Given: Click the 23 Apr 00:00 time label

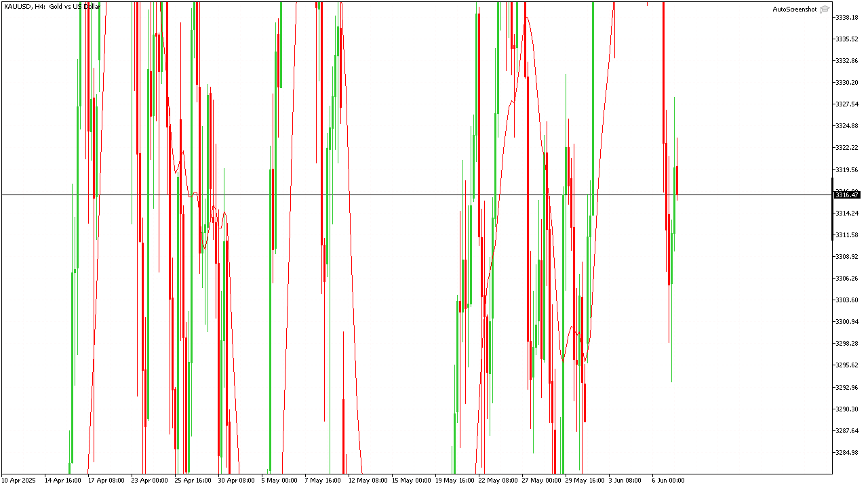Looking at the screenshot, I should click(149, 480).
